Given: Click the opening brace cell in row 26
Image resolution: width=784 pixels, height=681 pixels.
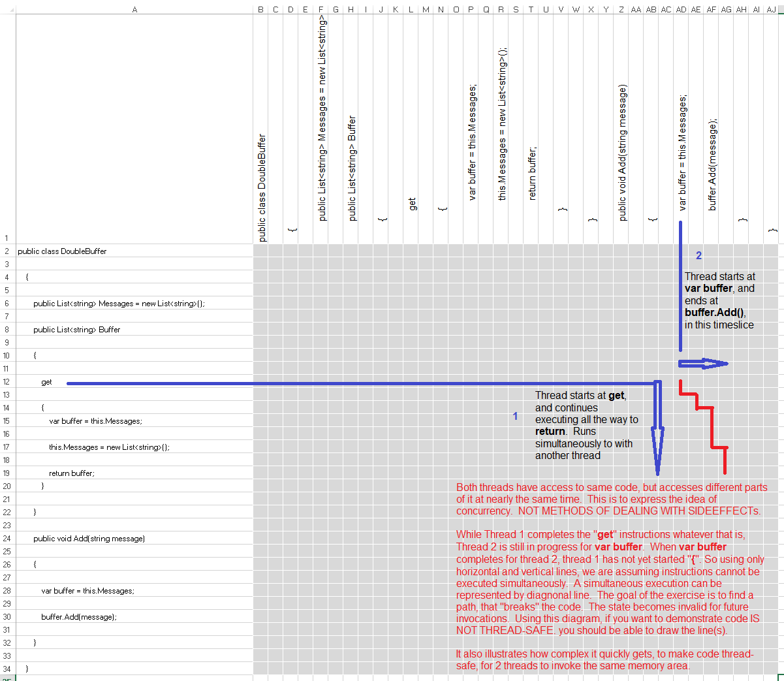Looking at the screenshot, I should (x=134, y=564).
